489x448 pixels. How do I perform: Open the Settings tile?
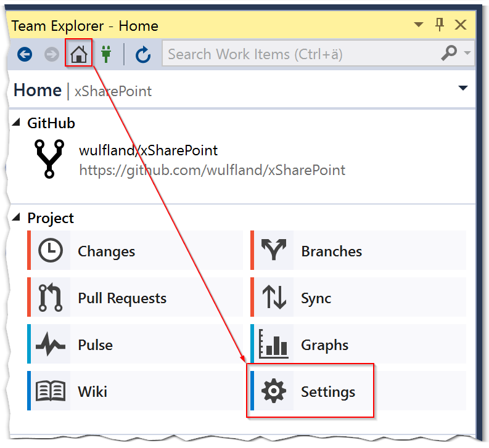(327, 391)
